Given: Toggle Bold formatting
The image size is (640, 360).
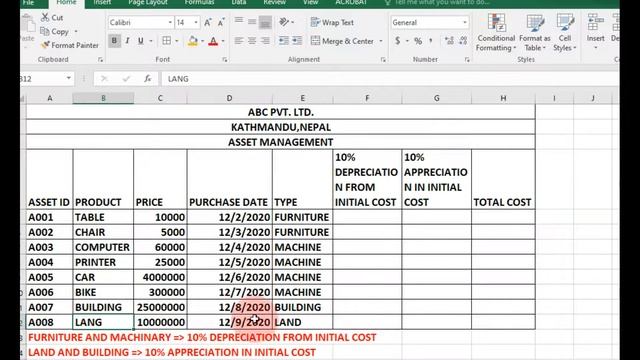Looking at the screenshot, I should [x=114, y=40].
